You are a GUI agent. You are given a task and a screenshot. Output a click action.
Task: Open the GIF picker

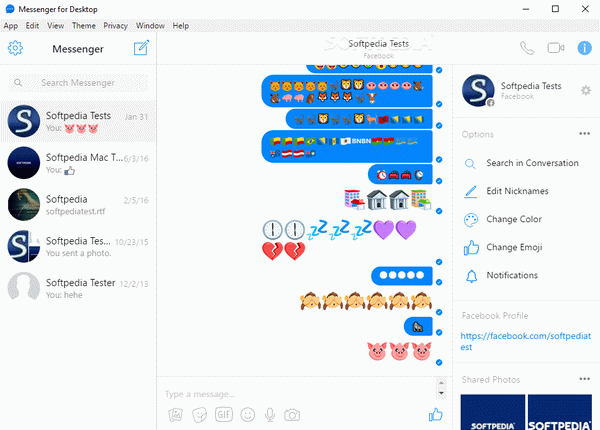[224, 415]
